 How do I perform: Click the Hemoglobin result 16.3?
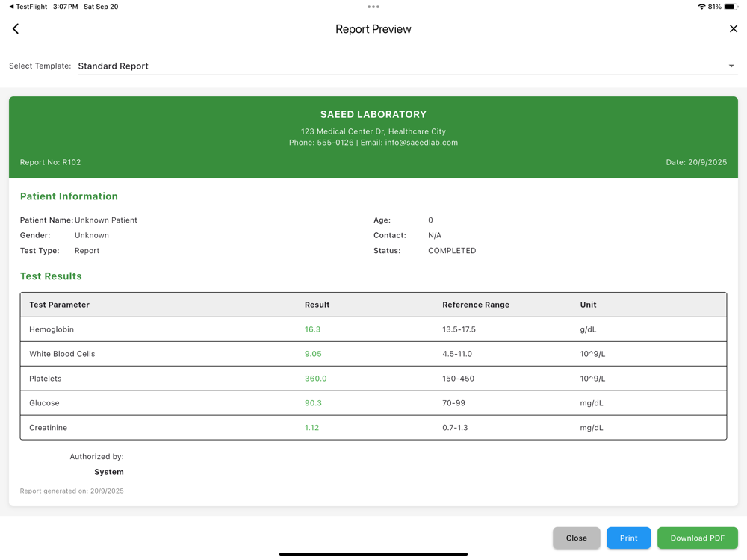[x=312, y=329]
